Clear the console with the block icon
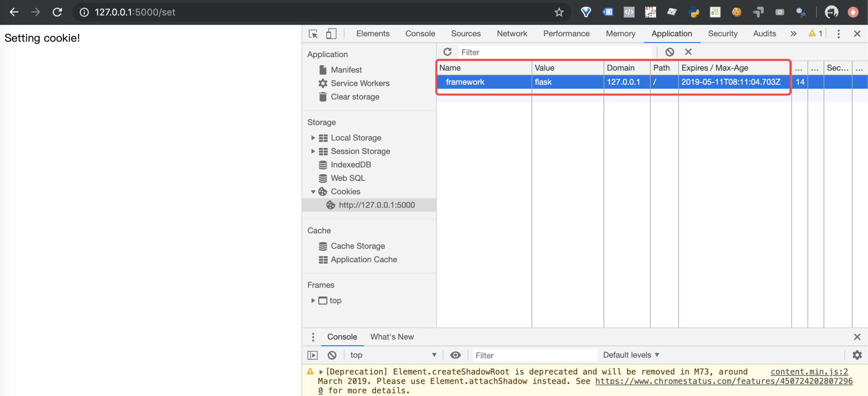The width and height of the screenshot is (868, 396). pos(332,355)
